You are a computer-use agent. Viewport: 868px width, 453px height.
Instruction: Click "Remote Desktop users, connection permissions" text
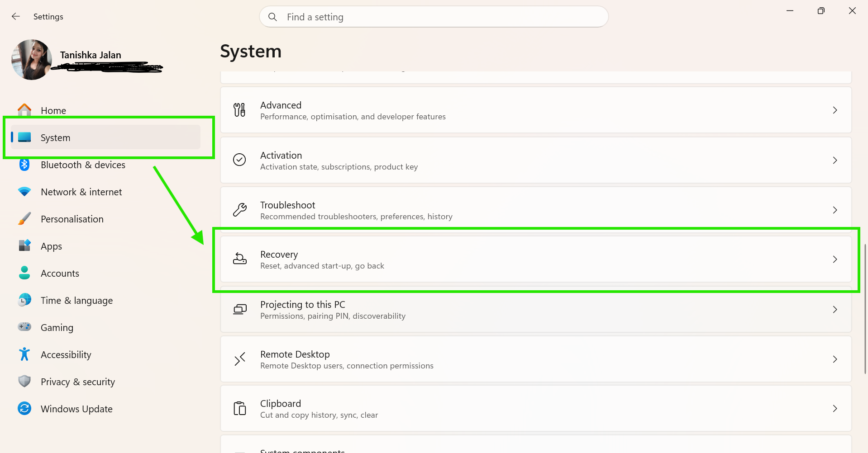click(347, 366)
